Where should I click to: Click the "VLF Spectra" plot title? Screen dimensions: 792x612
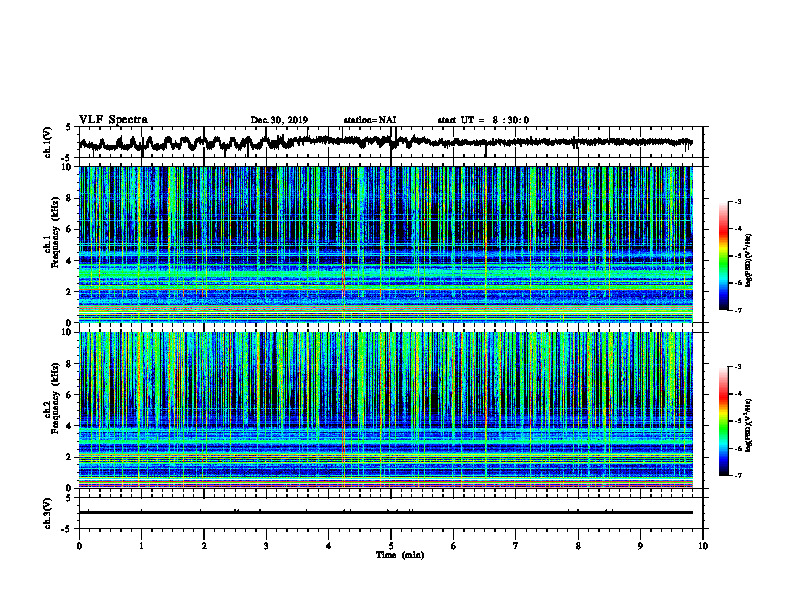(x=113, y=120)
